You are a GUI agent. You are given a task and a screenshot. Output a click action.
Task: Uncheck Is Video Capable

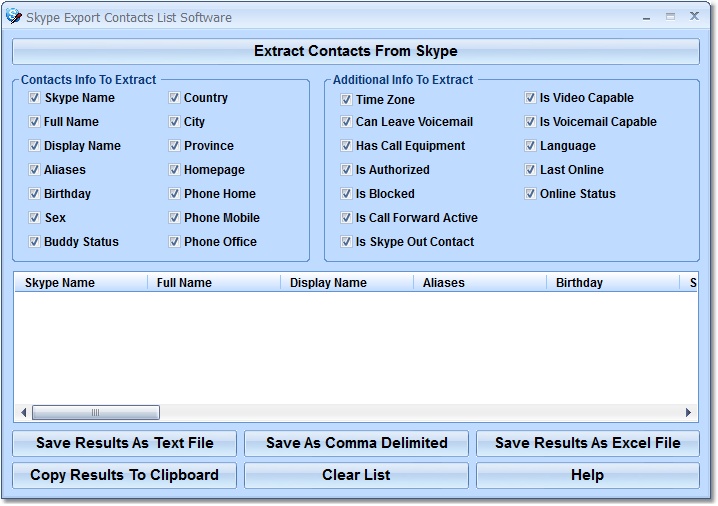pyautogui.click(x=530, y=98)
